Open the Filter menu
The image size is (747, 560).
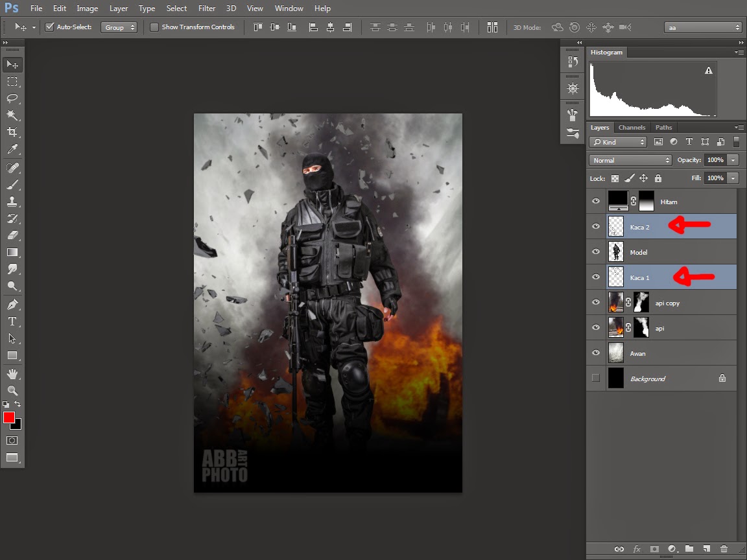(x=207, y=8)
